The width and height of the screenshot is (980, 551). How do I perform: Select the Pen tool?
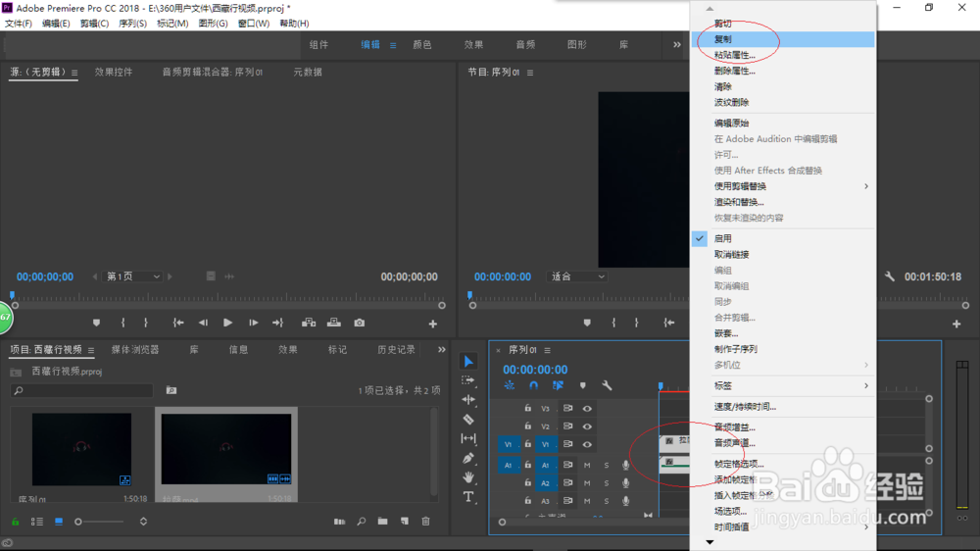pos(468,458)
